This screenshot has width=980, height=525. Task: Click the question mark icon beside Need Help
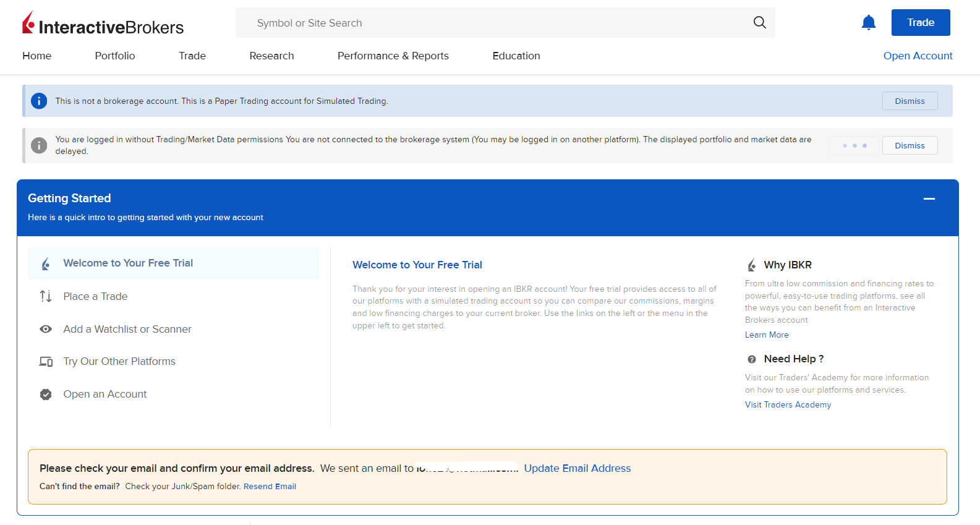pyautogui.click(x=752, y=359)
